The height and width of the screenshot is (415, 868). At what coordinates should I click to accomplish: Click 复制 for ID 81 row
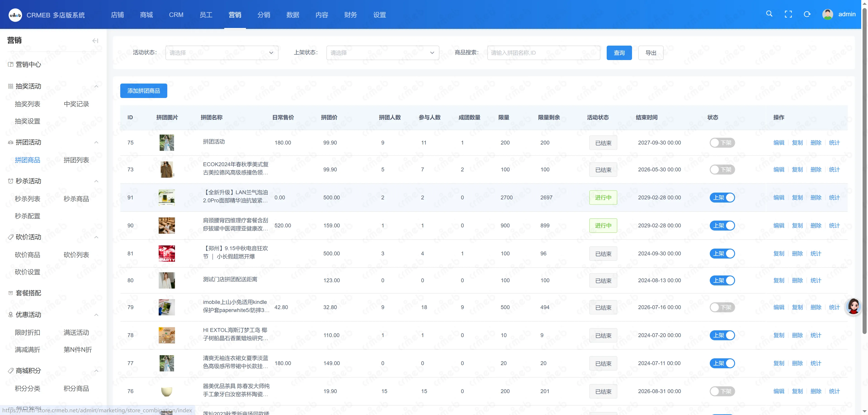778,253
